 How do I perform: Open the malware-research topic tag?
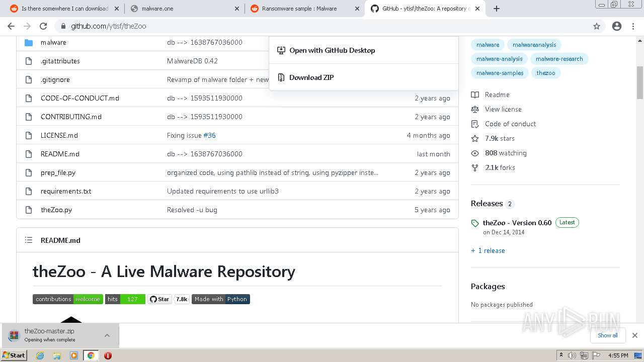click(559, 59)
